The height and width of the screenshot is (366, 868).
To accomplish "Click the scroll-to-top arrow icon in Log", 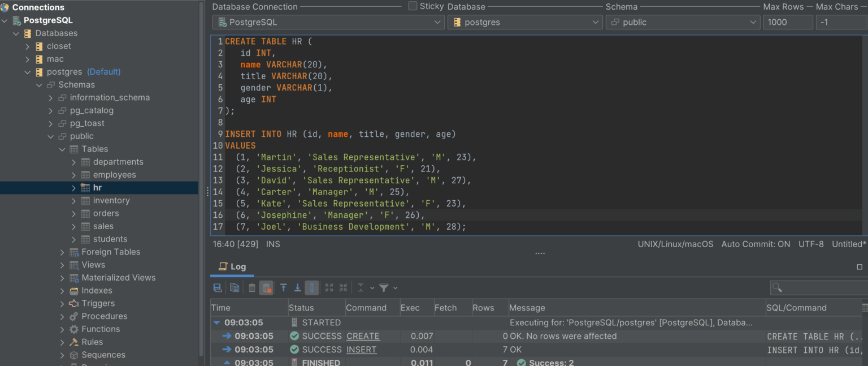I will click(284, 288).
